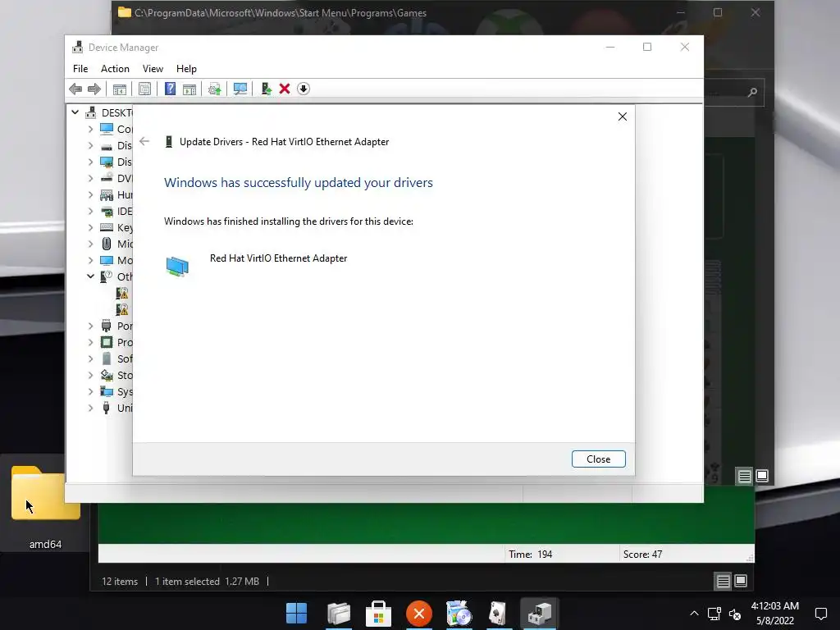Viewport: 840px width, 630px height.
Task: Click the network status tray icon
Action: (x=714, y=614)
